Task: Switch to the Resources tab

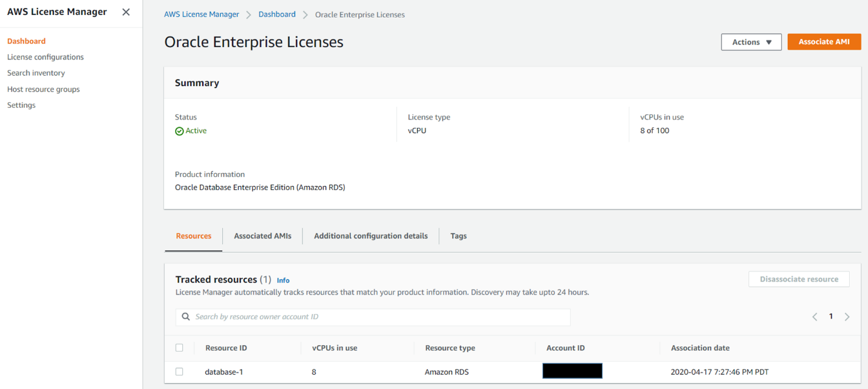Action: click(x=194, y=236)
